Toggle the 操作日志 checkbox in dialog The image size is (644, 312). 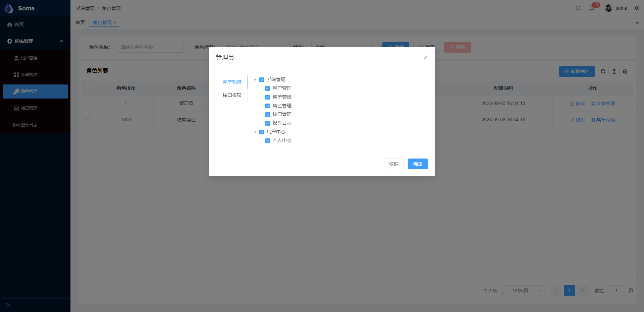[268, 123]
